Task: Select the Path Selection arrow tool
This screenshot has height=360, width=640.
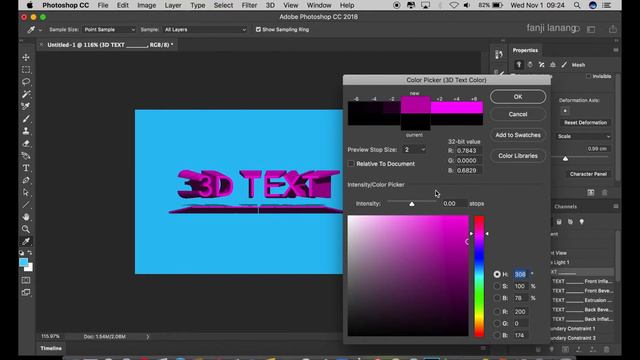Action: point(26,192)
